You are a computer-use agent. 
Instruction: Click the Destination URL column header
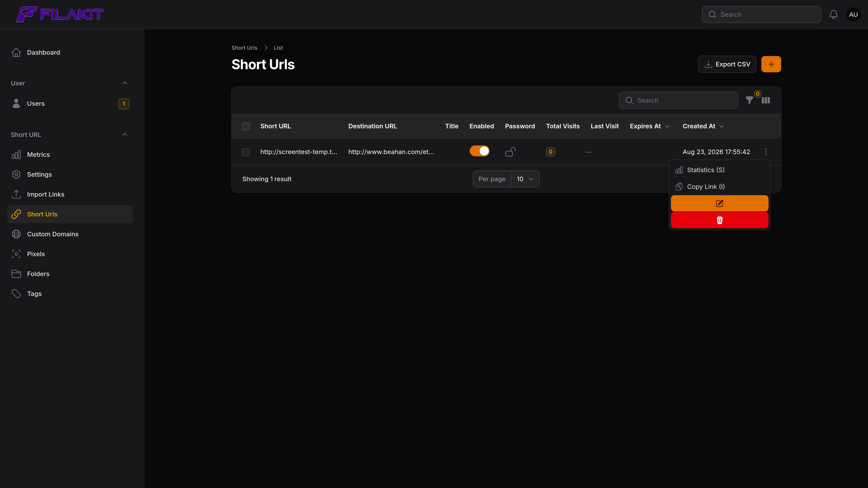[x=373, y=126]
